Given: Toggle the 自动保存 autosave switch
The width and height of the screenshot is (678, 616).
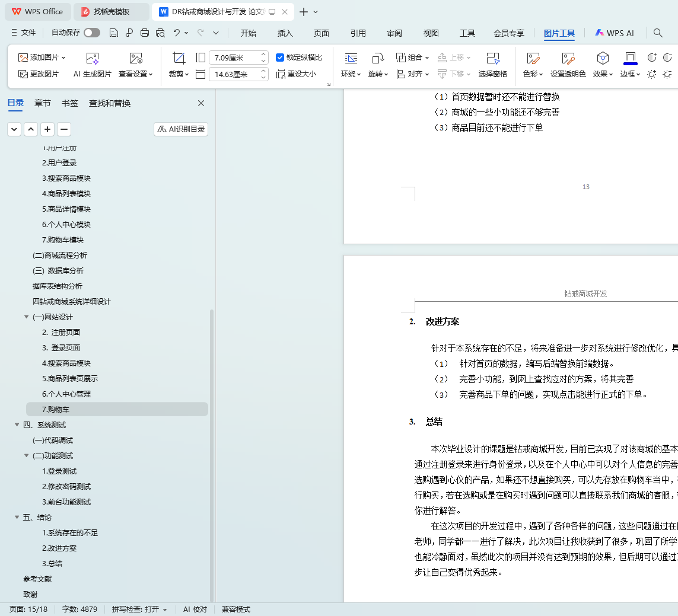Looking at the screenshot, I should point(92,33).
